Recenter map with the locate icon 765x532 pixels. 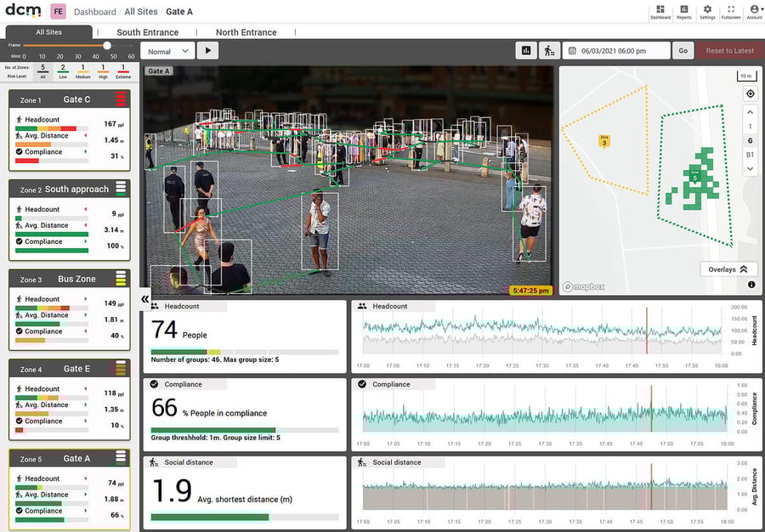coord(750,93)
